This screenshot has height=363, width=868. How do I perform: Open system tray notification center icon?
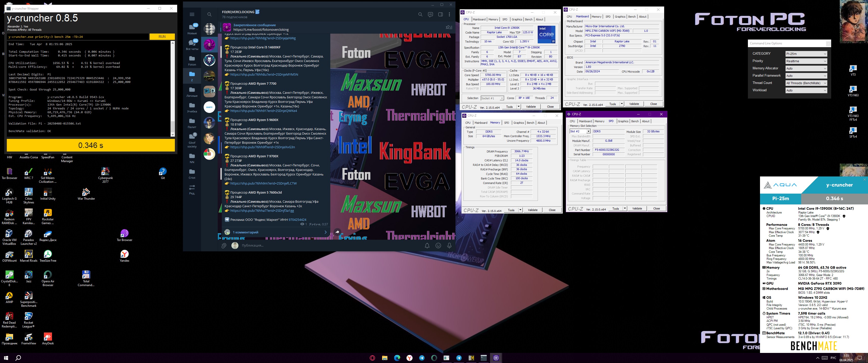pos(860,358)
